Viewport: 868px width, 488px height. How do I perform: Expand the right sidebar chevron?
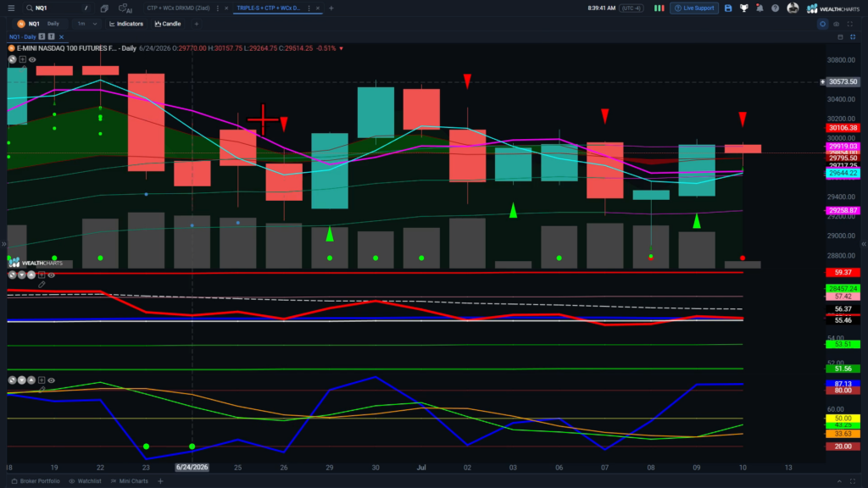click(x=864, y=244)
